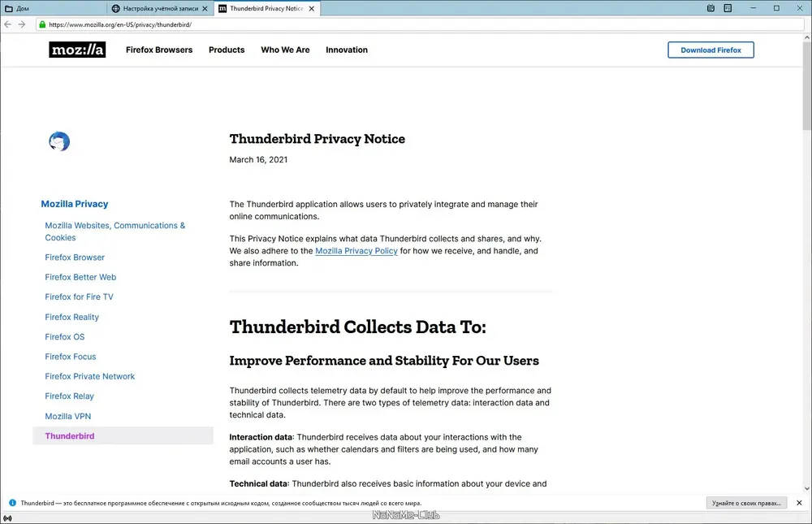The width and height of the screenshot is (812, 524).
Task: Open Mozilla Websites, Communications & Cookies link
Action: [115, 232]
